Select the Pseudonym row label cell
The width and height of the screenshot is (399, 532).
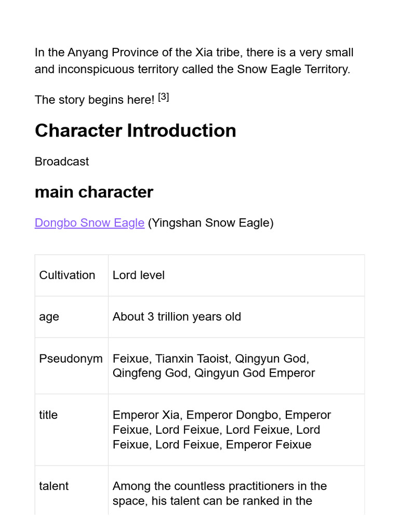tap(71, 359)
